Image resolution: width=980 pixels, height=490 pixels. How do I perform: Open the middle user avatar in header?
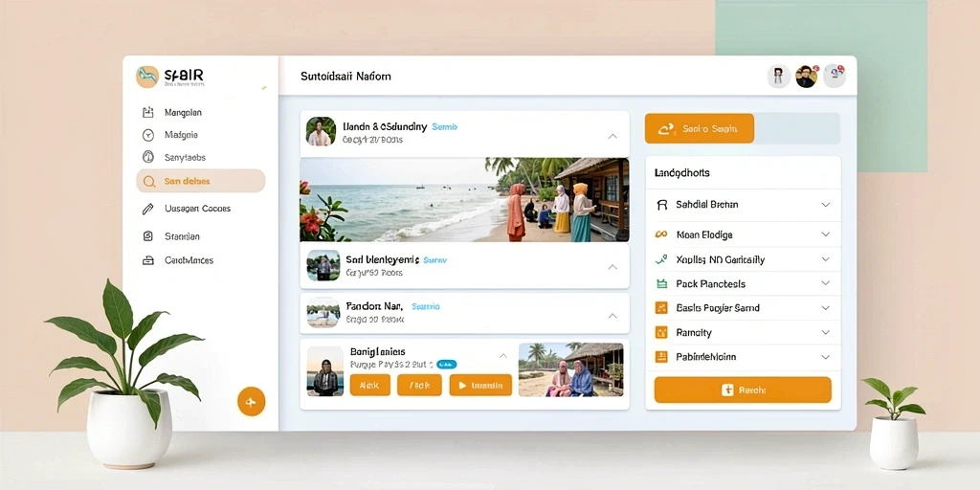(806, 77)
